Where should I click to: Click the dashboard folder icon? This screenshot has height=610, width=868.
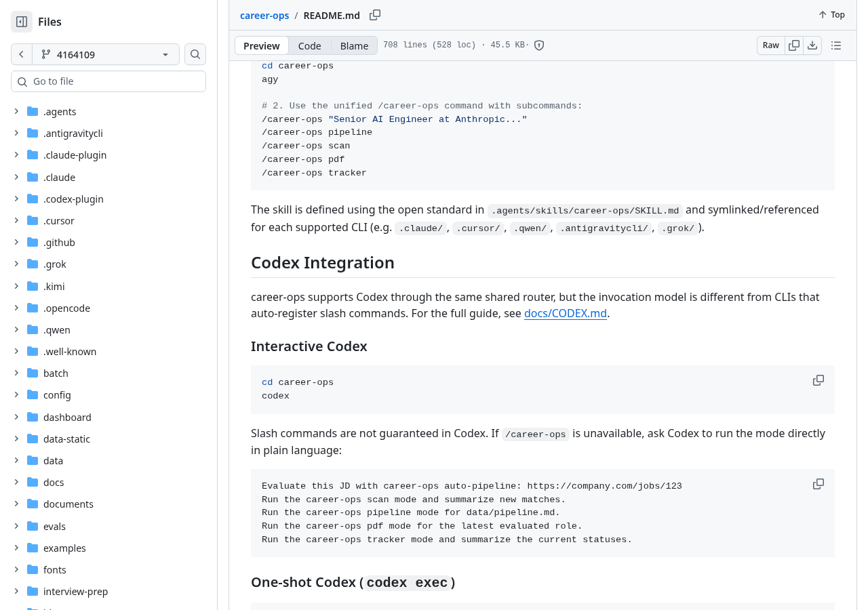(x=33, y=417)
